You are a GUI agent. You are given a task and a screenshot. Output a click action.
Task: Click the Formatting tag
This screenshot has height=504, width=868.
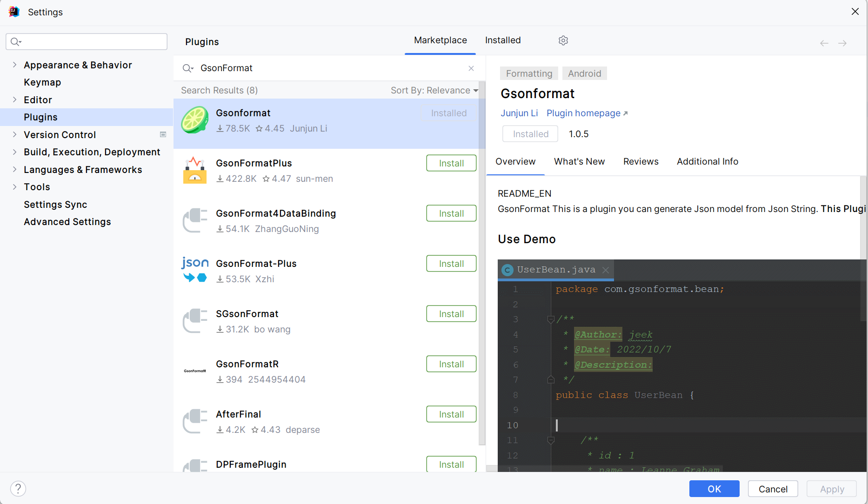529,73
